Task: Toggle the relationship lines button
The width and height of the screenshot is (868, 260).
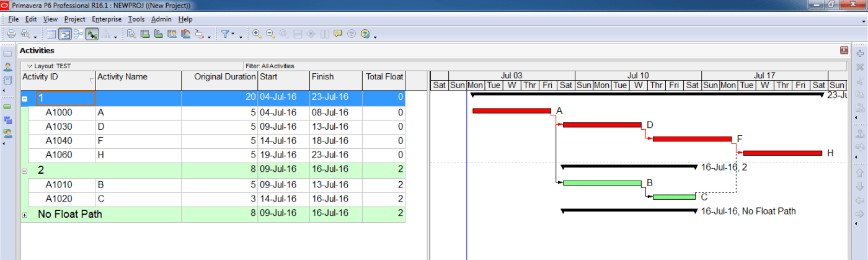Action: click(x=92, y=34)
